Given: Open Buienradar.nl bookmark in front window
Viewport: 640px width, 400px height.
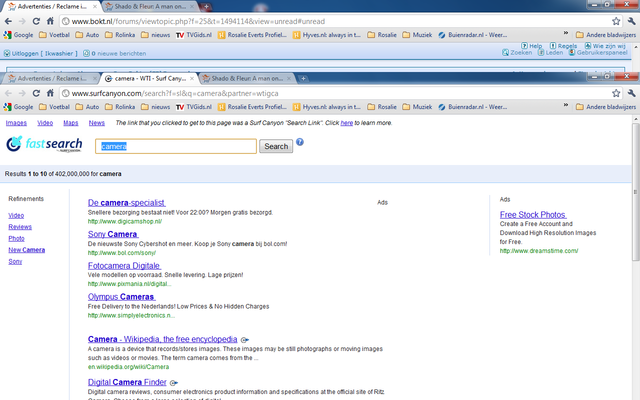Looking at the screenshot, I should coord(473,107).
